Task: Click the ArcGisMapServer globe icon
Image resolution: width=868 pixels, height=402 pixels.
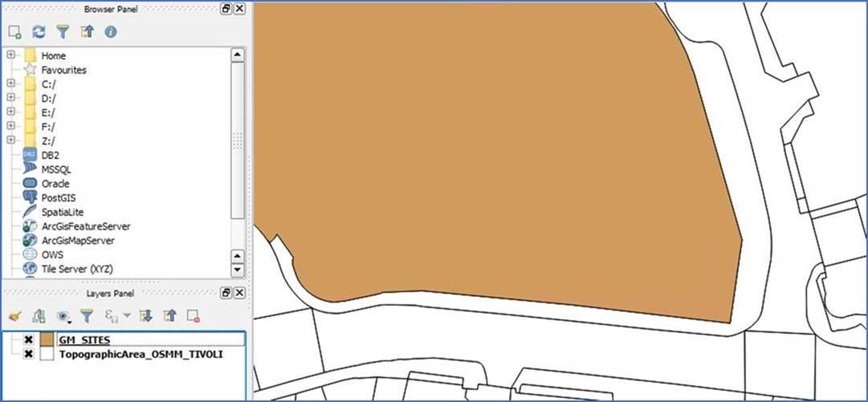Action: point(30,240)
